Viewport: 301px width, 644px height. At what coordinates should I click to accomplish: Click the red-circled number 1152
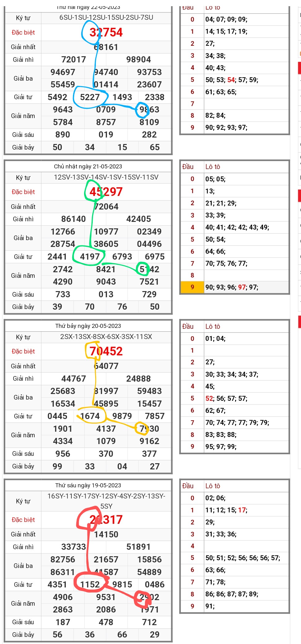coord(90,585)
